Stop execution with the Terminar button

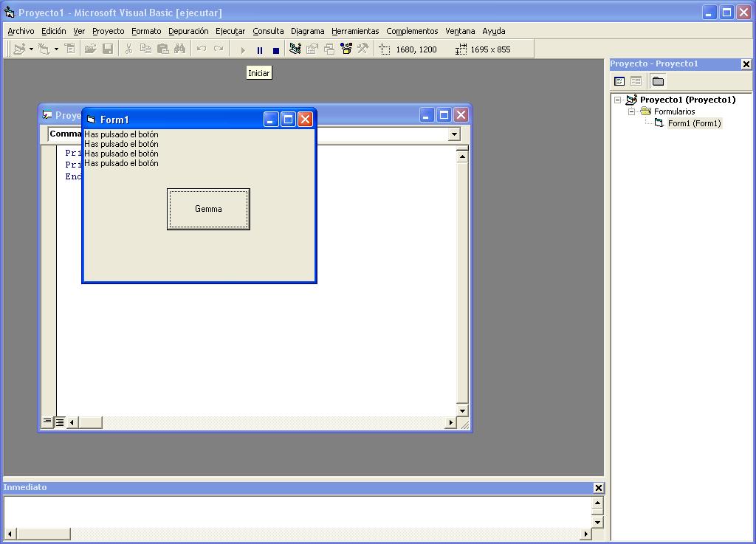coord(275,49)
